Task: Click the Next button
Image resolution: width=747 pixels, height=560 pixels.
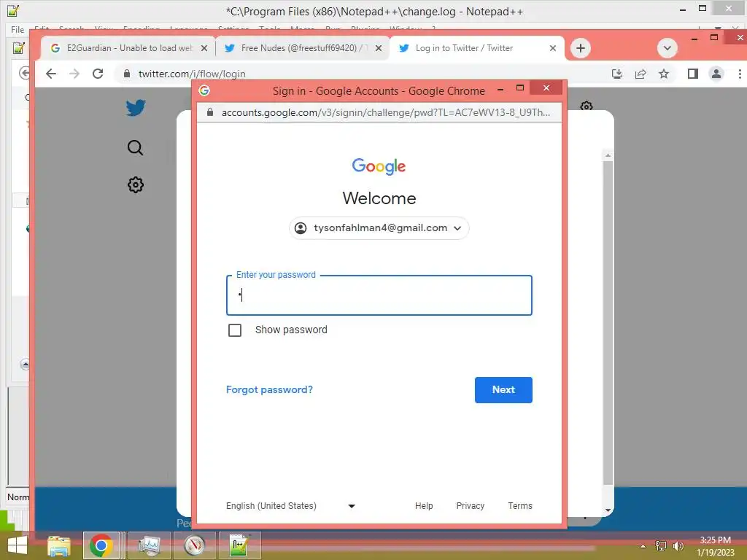Action: (x=503, y=390)
